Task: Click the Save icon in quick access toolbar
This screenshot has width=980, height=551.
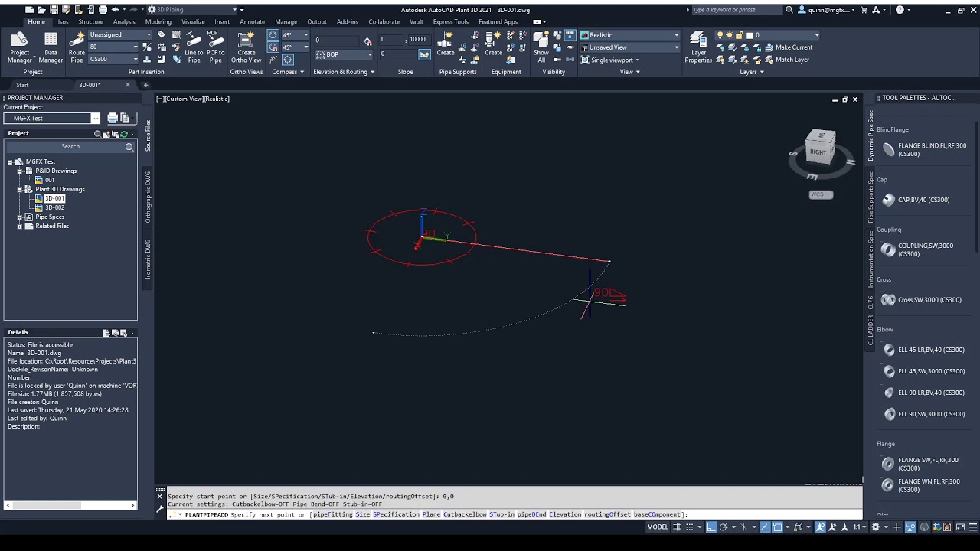Action: (x=53, y=10)
